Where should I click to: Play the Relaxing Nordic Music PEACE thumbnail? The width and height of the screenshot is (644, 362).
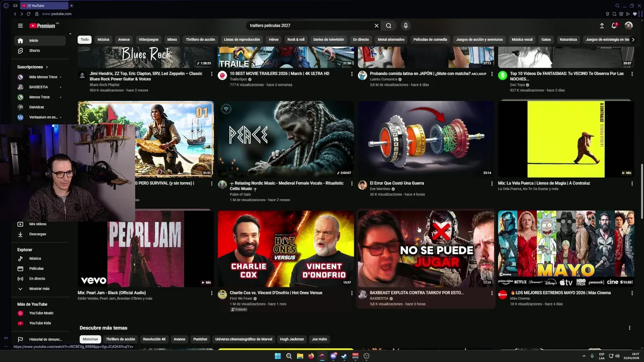(286, 139)
